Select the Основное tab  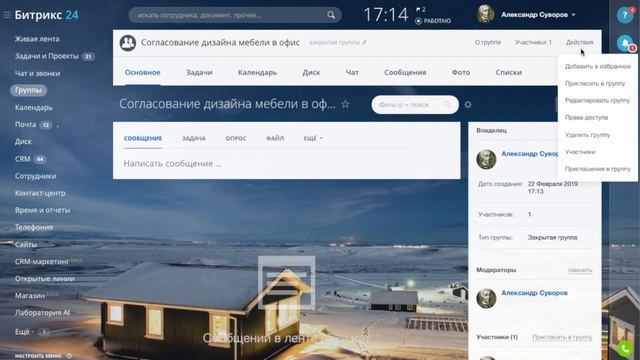(x=142, y=72)
